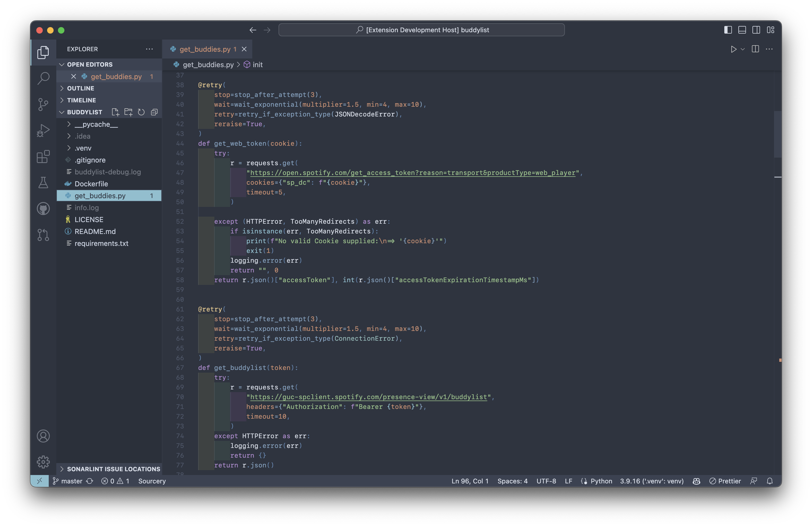Toggle the secondary sidebar visibility
This screenshot has height=527, width=812.
pos(756,30)
